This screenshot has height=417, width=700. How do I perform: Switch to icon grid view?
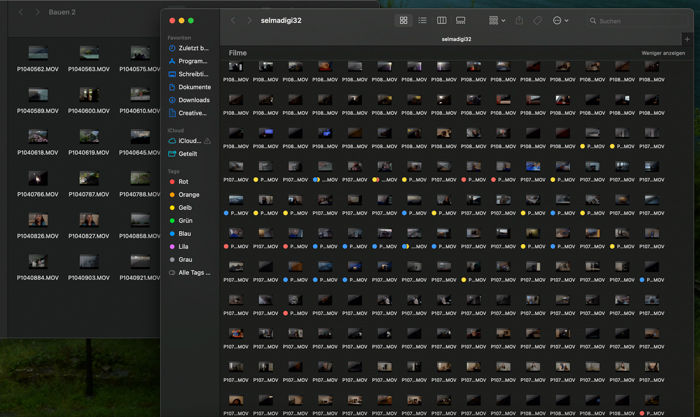click(x=404, y=20)
